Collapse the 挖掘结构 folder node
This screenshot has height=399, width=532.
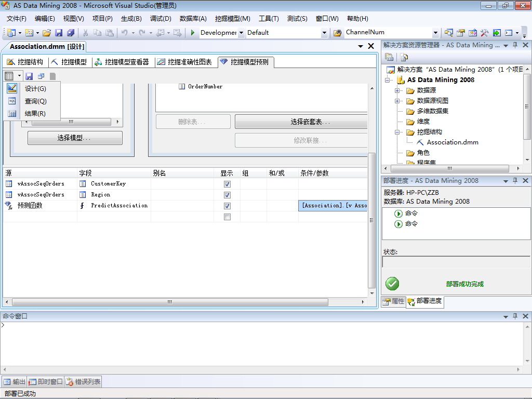[x=397, y=132]
